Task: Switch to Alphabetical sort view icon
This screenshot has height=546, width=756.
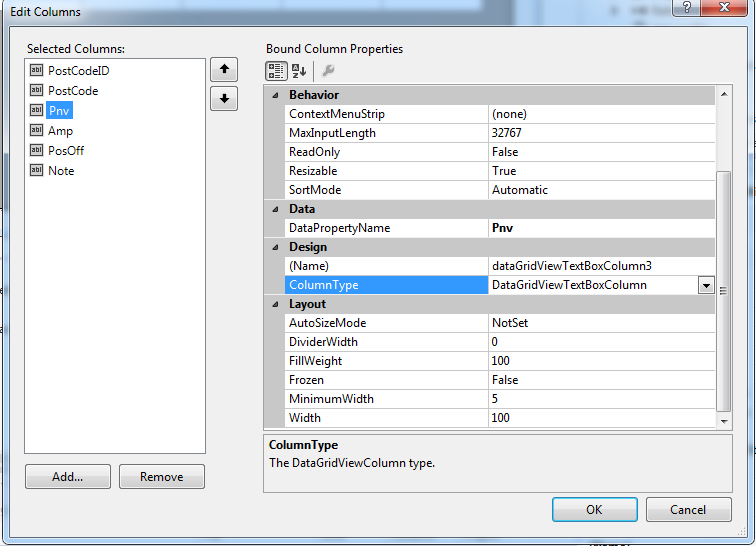Action: [x=299, y=71]
